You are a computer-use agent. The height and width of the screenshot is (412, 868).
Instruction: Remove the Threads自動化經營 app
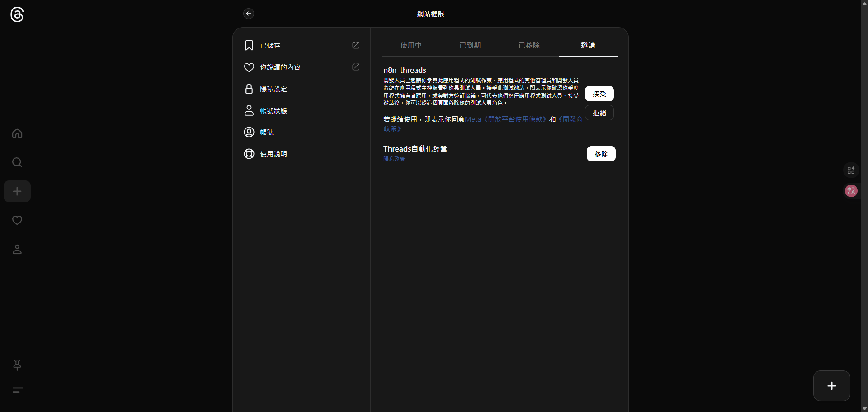601,154
